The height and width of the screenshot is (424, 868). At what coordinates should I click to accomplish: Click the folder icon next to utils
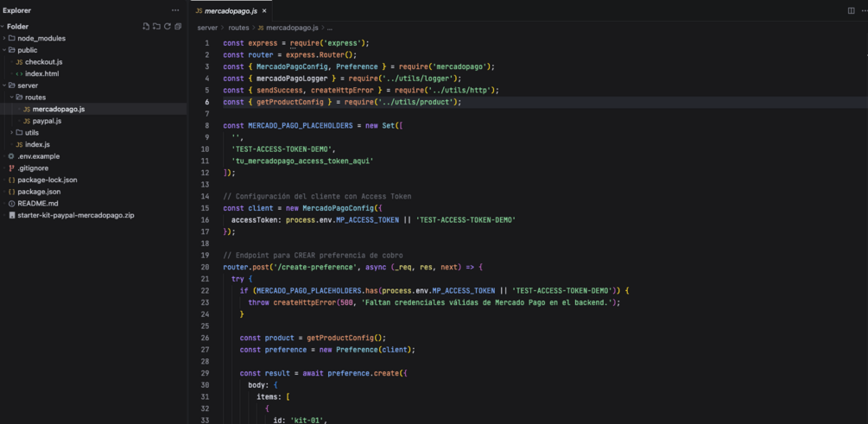tap(19, 133)
